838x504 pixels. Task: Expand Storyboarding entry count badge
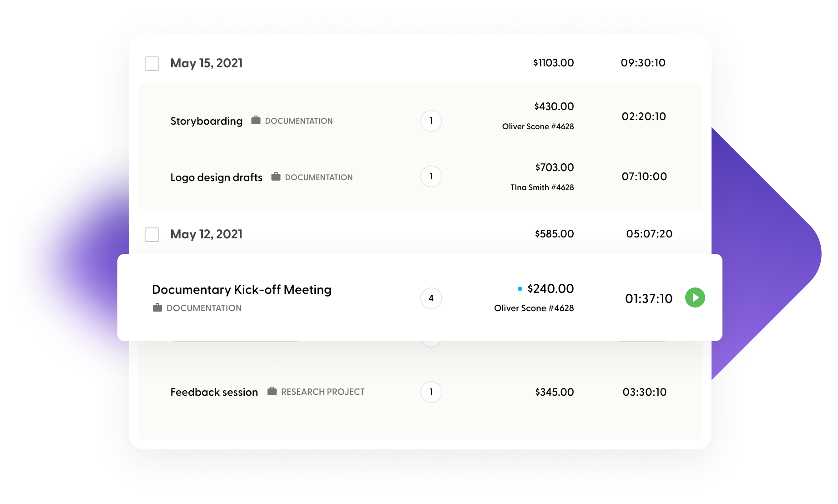[x=431, y=121]
